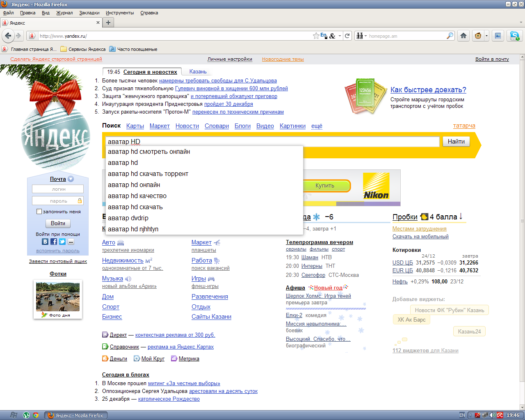Open the Маркет search link
Viewport: 525px width, 420px height.
160,126
